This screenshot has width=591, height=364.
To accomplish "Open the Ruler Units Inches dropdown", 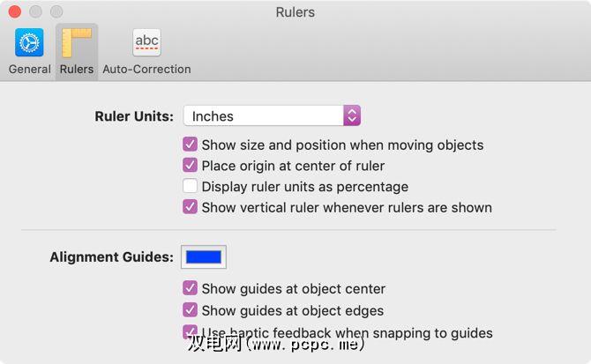I will click(x=263, y=115).
